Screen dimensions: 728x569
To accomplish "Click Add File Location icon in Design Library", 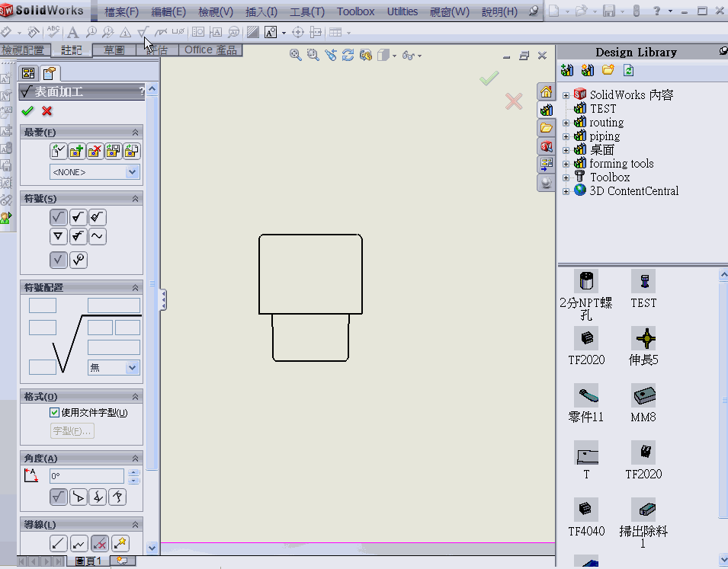I will (588, 70).
